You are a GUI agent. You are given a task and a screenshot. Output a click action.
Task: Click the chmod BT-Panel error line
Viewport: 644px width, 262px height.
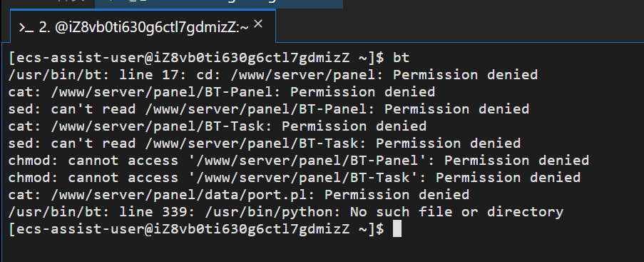pyautogui.click(x=299, y=161)
